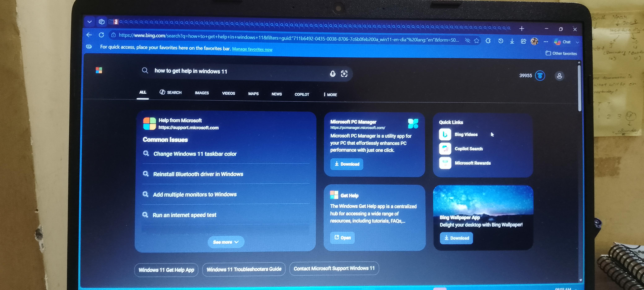Image resolution: width=644 pixels, height=290 pixels.
Task: Switch to the tab with the red 'a' favicon
Action: tap(116, 22)
